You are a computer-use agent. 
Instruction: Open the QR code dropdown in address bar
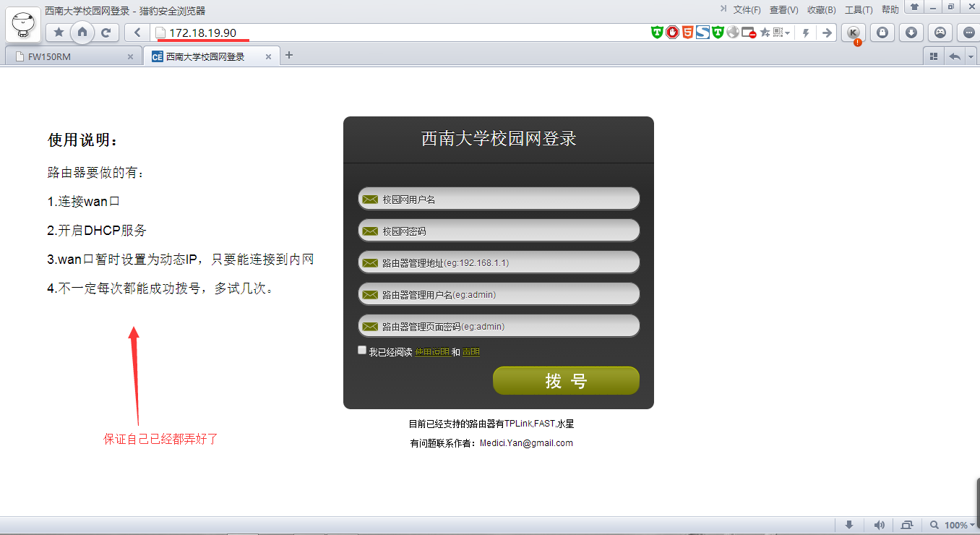(782, 33)
